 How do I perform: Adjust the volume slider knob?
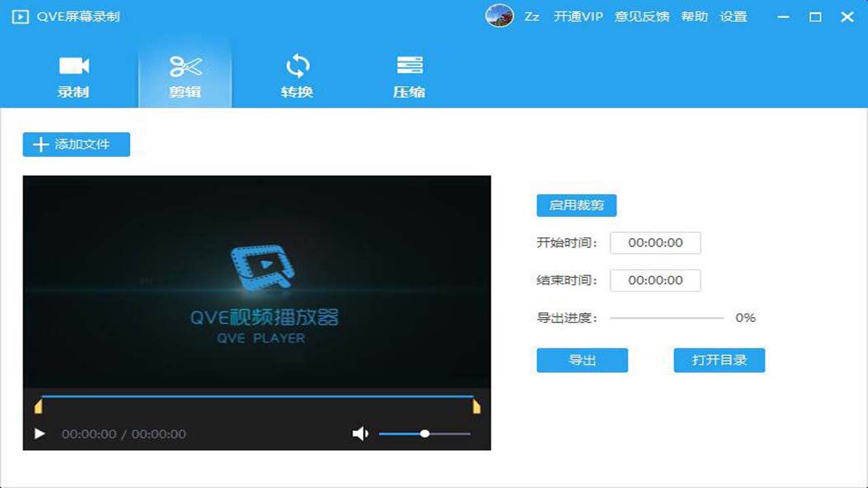pyautogui.click(x=425, y=433)
